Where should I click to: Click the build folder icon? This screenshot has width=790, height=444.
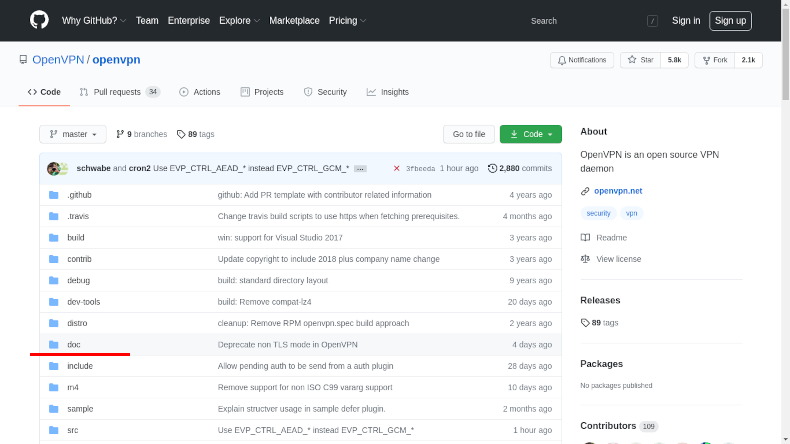tap(53, 238)
